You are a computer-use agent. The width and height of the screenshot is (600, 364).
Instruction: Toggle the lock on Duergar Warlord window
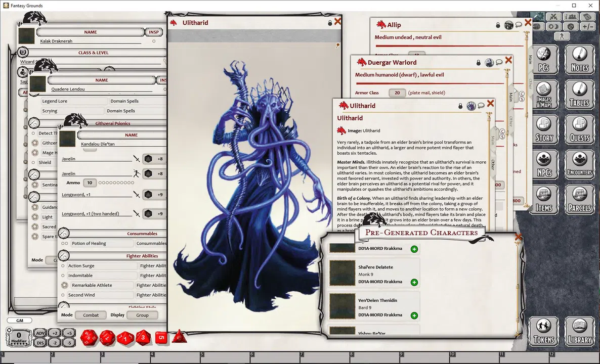[478, 63]
